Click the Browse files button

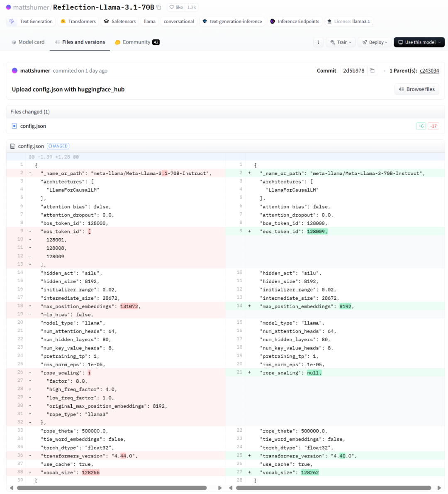[416, 89]
